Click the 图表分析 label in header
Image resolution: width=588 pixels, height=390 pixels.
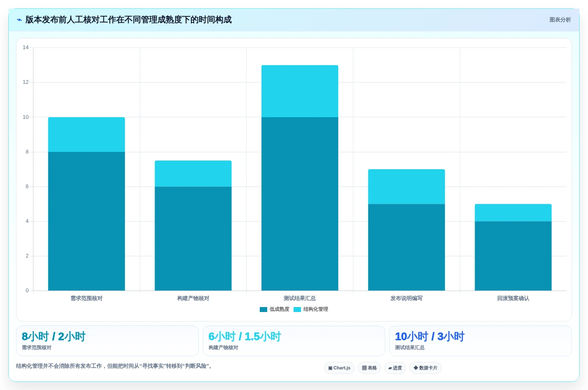tap(560, 20)
